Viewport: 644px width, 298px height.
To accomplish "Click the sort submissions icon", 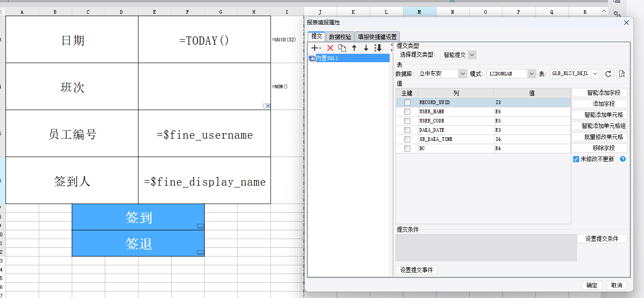I will point(378,48).
